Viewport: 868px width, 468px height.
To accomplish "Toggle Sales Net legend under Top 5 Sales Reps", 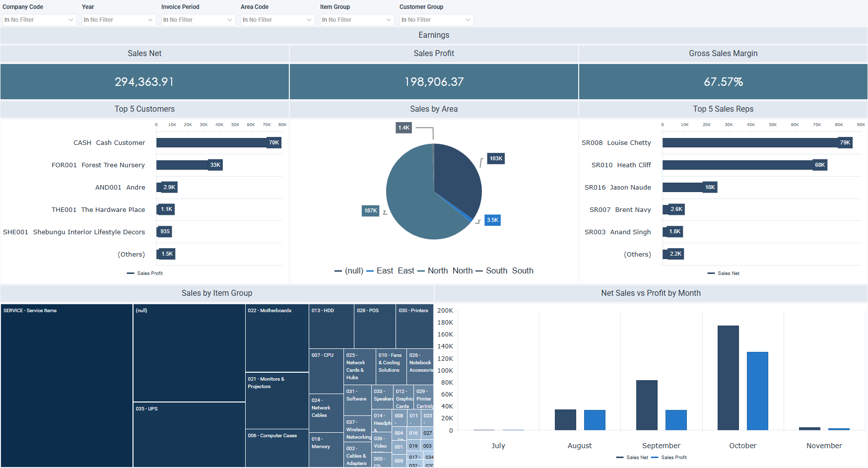I will click(x=724, y=273).
